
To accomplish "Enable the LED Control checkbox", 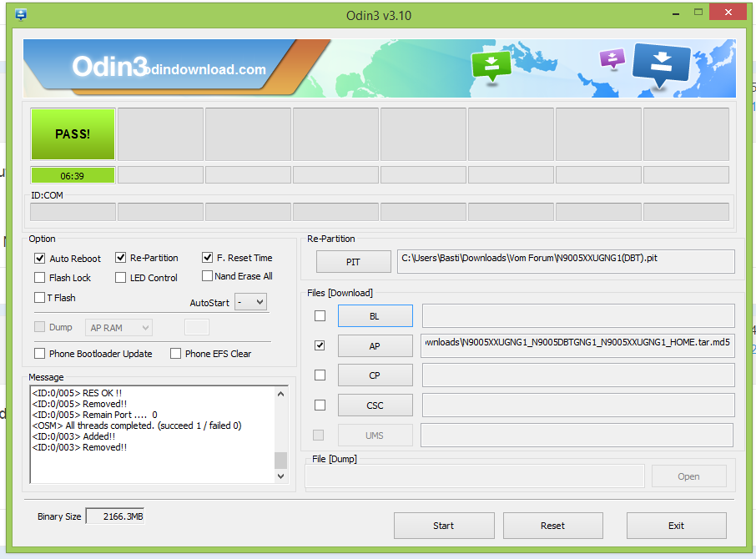I will [x=120, y=278].
